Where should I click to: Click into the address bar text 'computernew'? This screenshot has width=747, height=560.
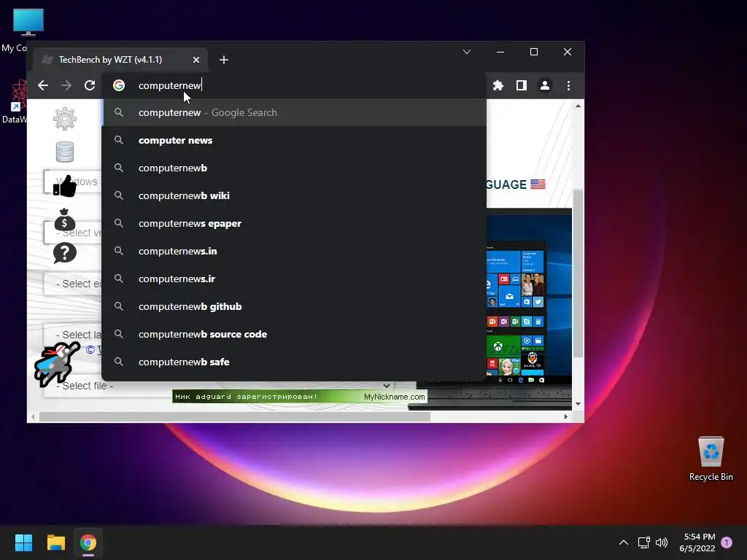169,86
